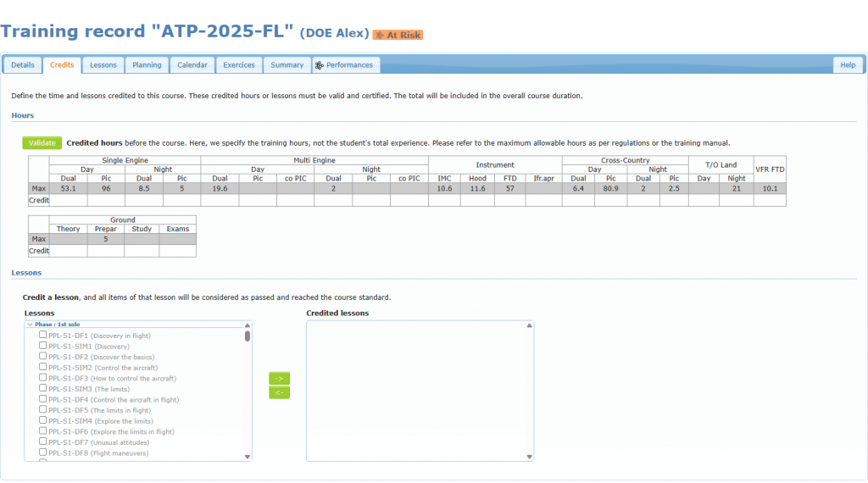This screenshot has height=483, width=868.
Task: Click the Lessons list scrollbar thumb
Action: click(248, 336)
